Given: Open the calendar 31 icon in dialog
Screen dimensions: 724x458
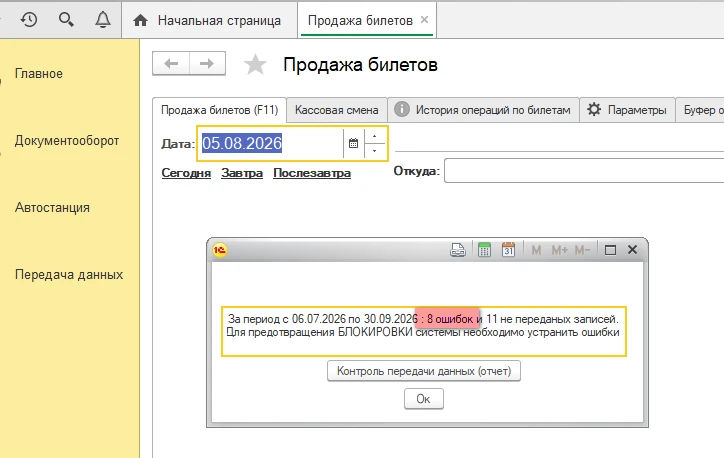Looking at the screenshot, I should click(x=508, y=250).
